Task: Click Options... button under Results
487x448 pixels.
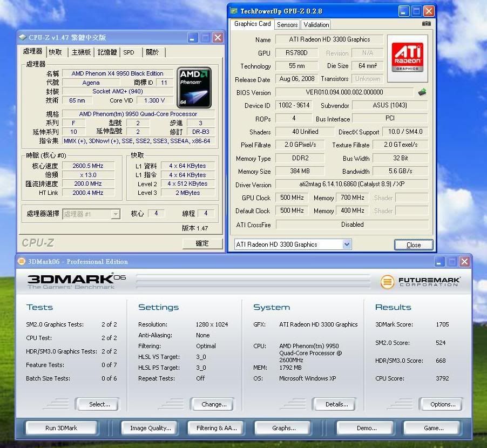Action: pyautogui.click(x=441, y=404)
